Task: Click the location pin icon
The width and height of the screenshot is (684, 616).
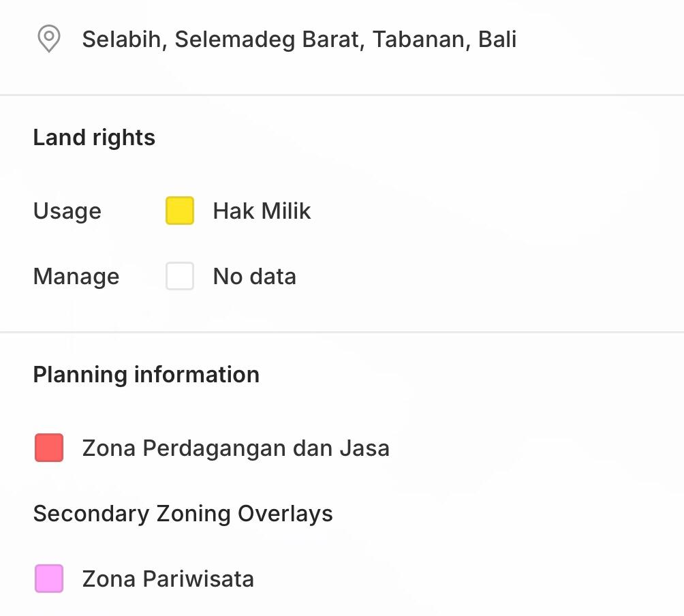Action: [48, 39]
